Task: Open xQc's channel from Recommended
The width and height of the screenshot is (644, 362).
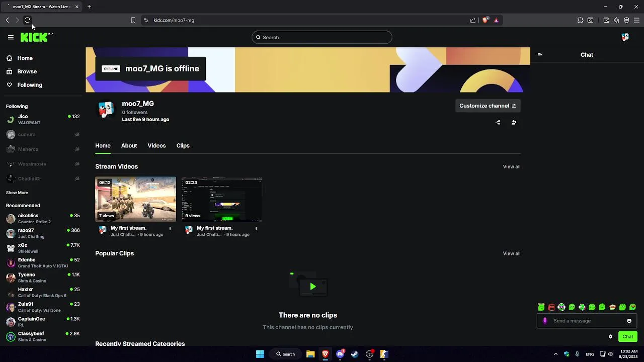Action: coord(43,248)
